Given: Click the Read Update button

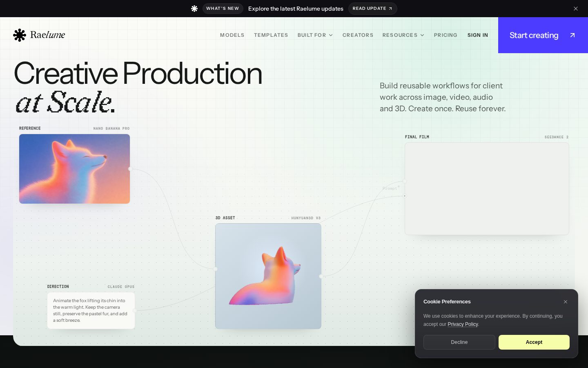Looking at the screenshot, I should (372, 9).
